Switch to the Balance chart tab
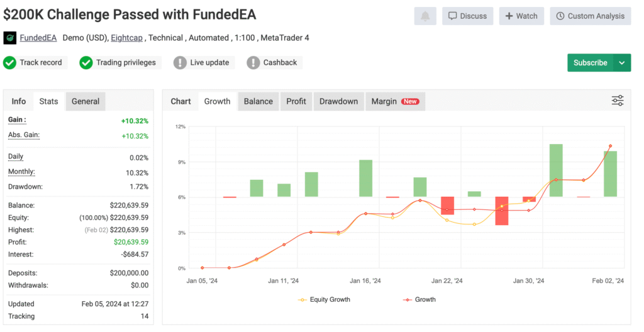Image resolution: width=644 pixels, height=332 pixels. (x=258, y=101)
